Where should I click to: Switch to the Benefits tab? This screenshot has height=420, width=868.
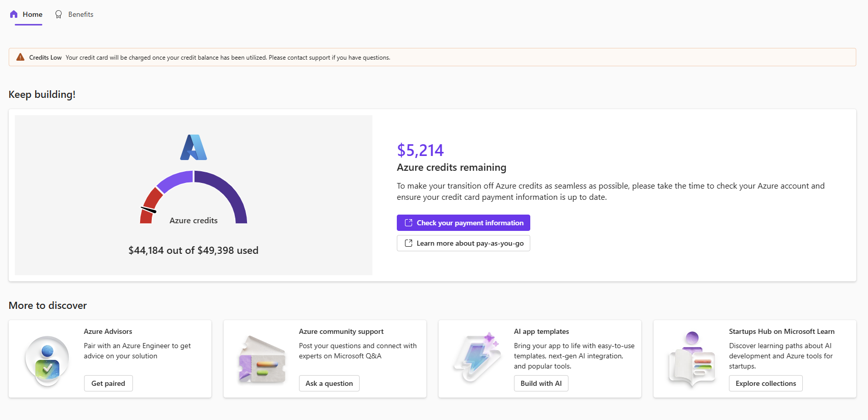tap(80, 14)
